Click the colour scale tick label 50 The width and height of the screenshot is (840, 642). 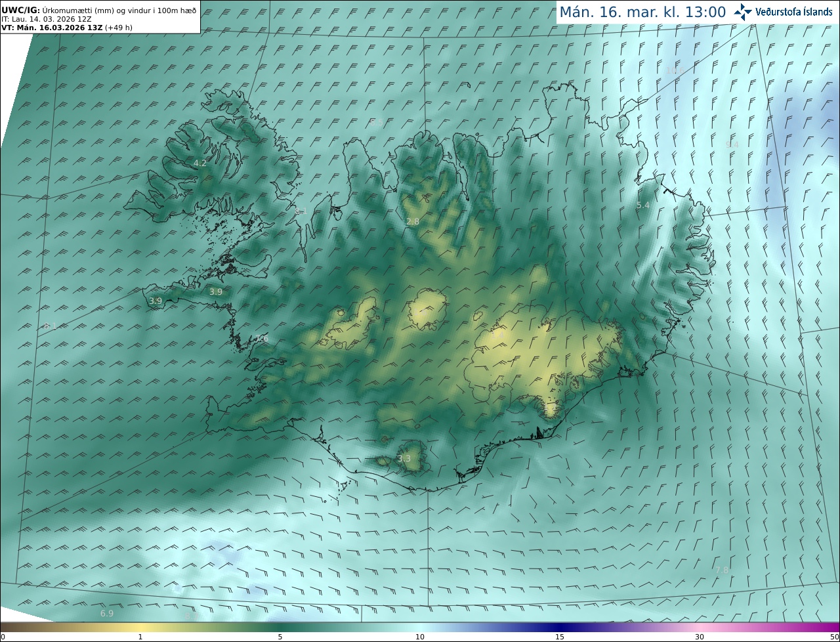click(834, 637)
